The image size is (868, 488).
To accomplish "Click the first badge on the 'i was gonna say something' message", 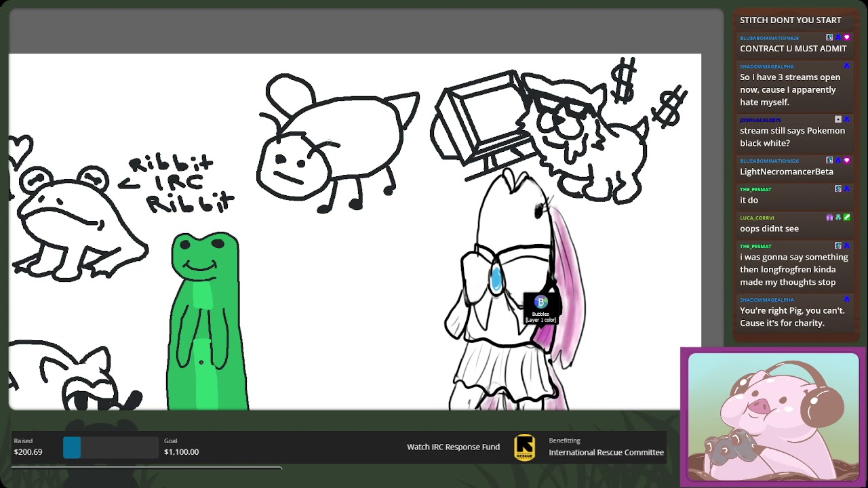I will click(x=838, y=246).
